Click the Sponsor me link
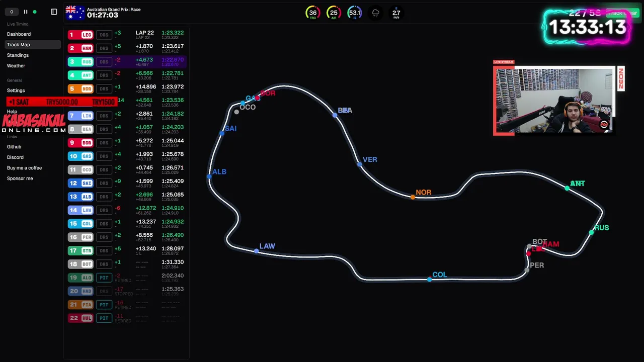This screenshot has width=644, height=362. (20, 178)
